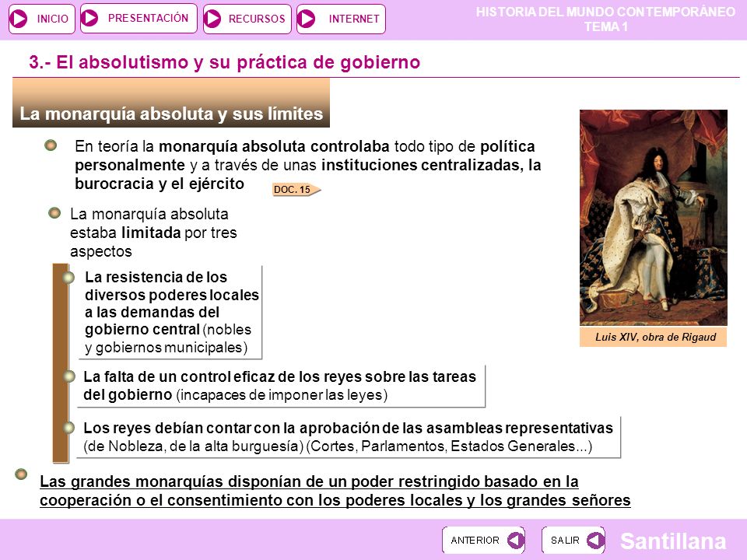Image resolution: width=747 pixels, height=560 pixels.
Task: Click the bullet beside 'La resistencia de los diversos poderes'
Action: point(68,277)
